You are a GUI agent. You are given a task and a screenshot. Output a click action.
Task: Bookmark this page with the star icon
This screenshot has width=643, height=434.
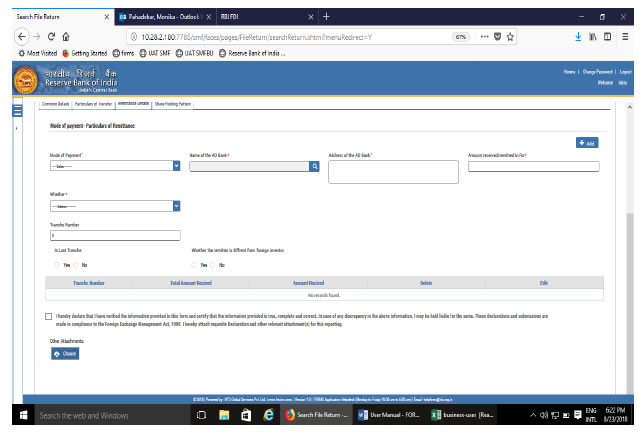coord(510,37)
